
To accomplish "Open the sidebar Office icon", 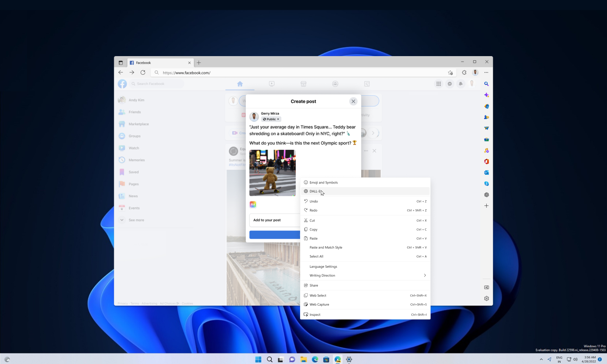I will click(486, 162).
